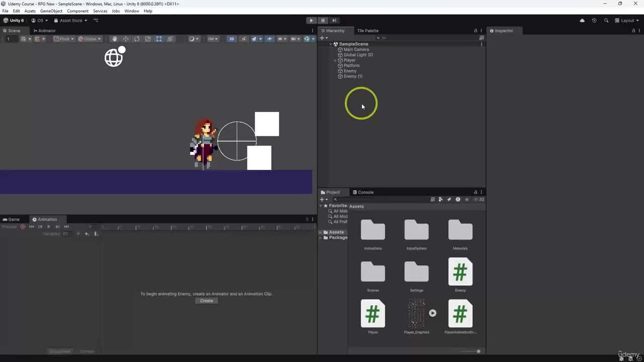The width and height of the screenshot is (644, 362).
Task: Activate the Rect tool
Action: [x=159, y=39]
